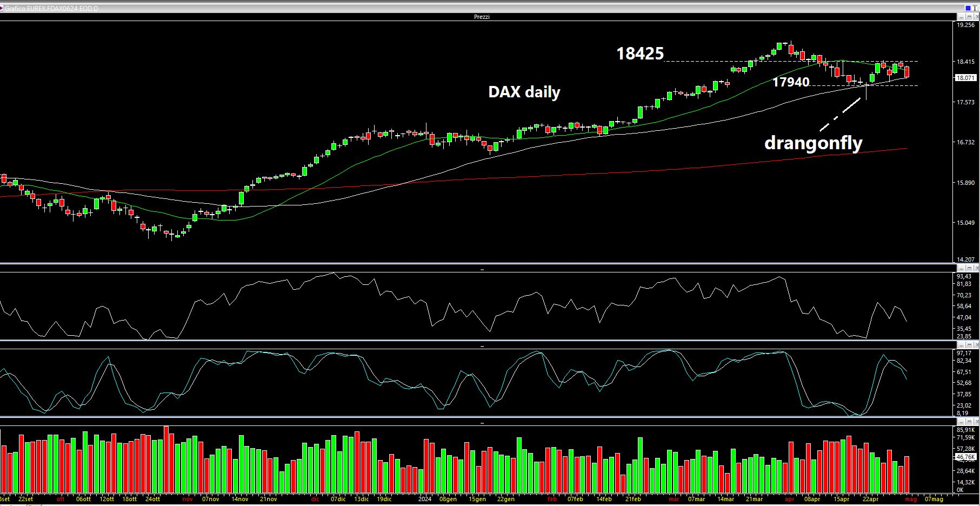
Task: Minimize the RSI indicator panel below the prices
Action: (x=961, y=268)
